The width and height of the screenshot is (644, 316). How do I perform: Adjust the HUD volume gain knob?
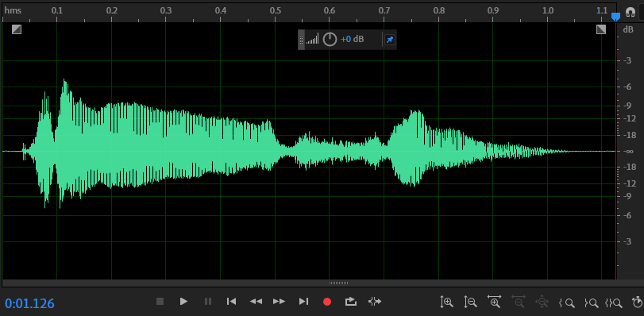pyautogui.click(x=330, y=40)
